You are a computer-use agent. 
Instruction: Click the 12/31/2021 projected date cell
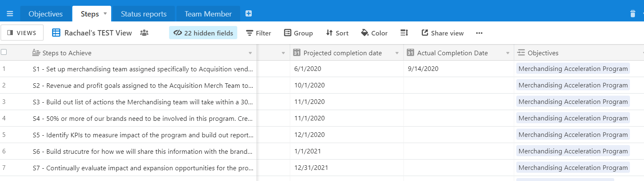click(x=346, y=168)
